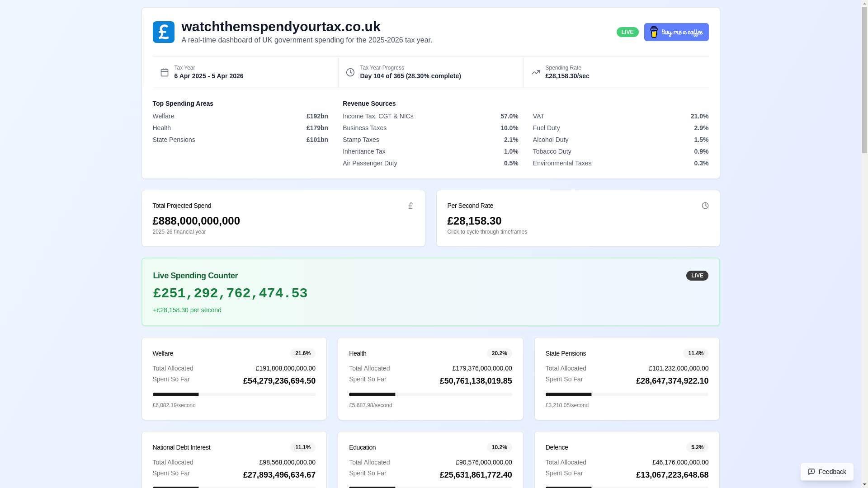Click Education spent so far £25,631,861,772.40
Viewport: 868px width, 488px height.
pyautogui.click(x=475, y=475)
